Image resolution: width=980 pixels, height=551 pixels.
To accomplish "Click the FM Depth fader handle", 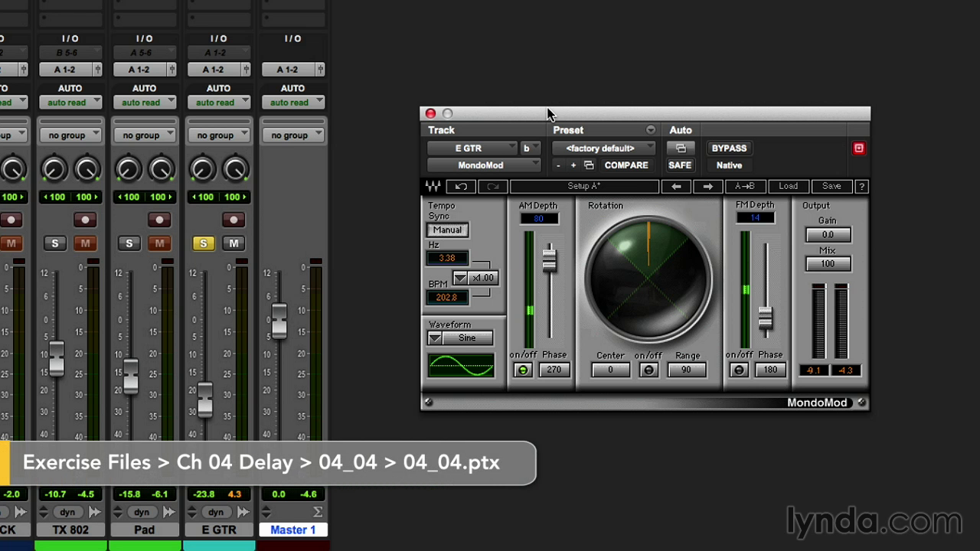I will click(765, 318).
